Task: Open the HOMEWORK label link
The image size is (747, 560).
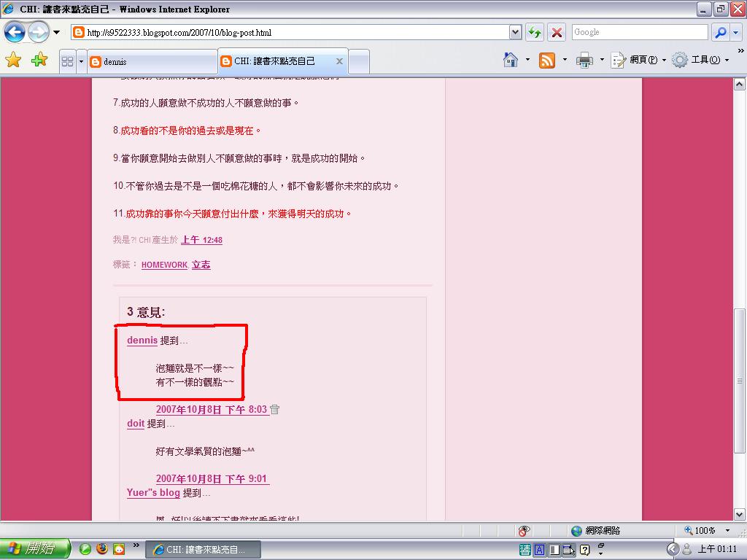Action: 164,265
